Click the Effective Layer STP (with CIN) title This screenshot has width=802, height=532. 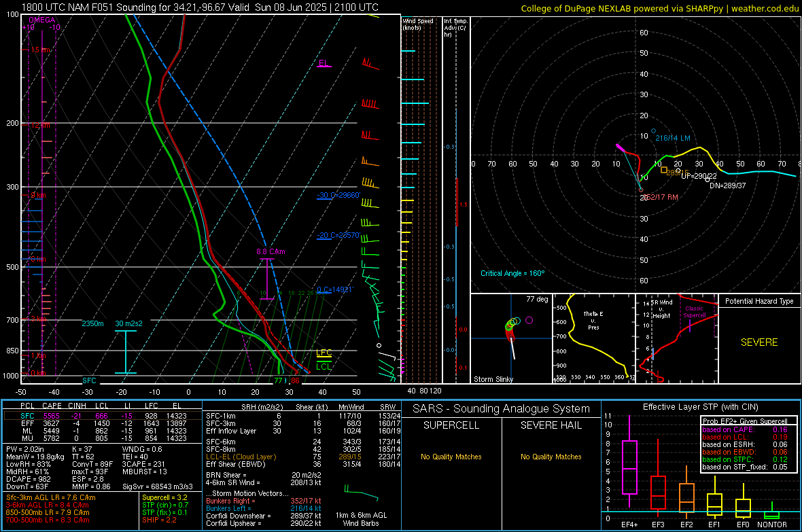[x=700, y=407]
